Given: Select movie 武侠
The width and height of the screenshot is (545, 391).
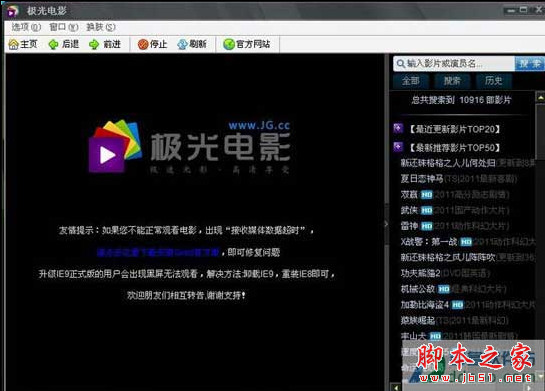Looking at the screenshot, I should point(409,210).
